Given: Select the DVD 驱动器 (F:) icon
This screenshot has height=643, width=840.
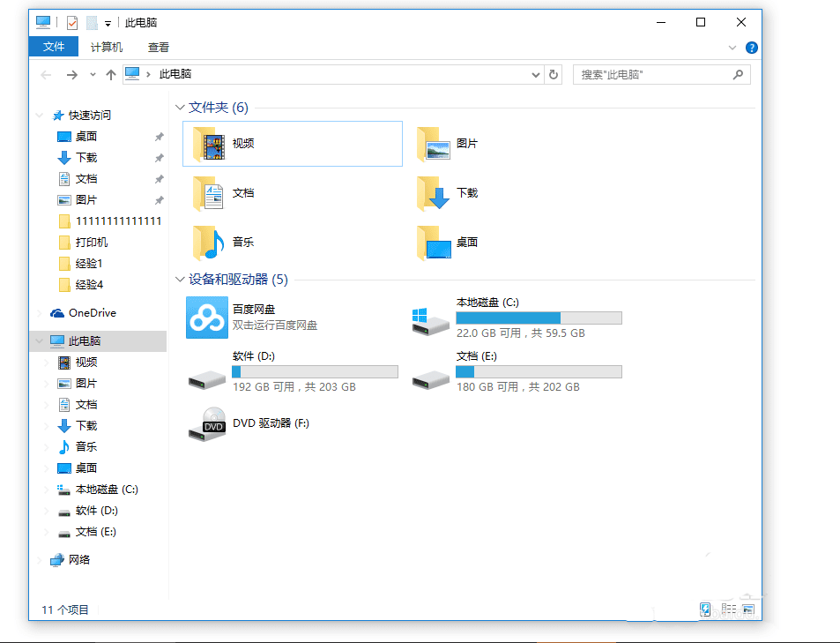Looking at the screenshot, I should [x=207, y=424].
